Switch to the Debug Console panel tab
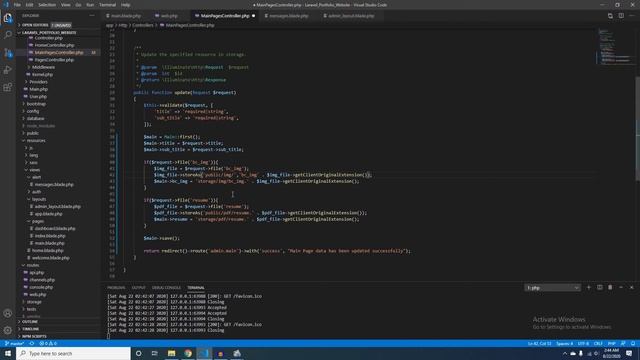Viewport: 640px width, 360px height. coord(166,288)
